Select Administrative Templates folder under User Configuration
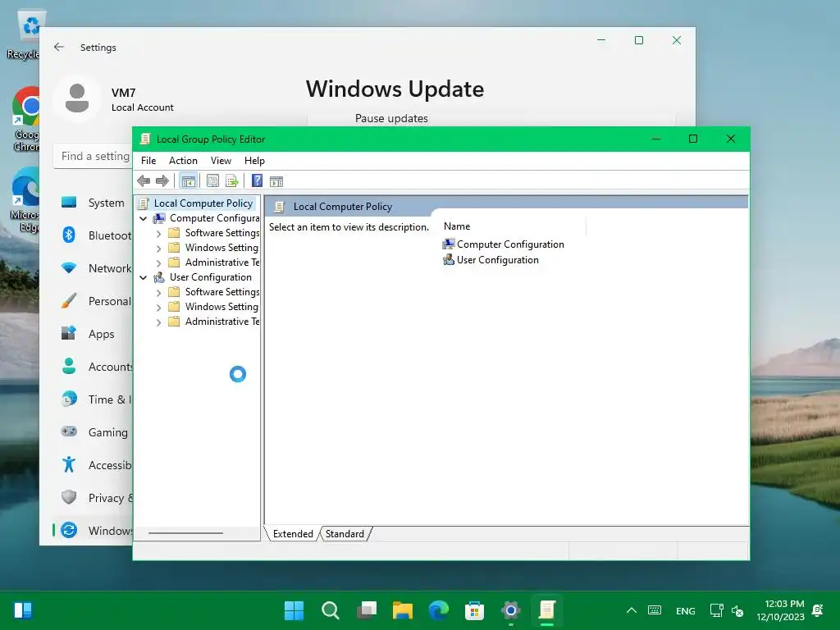 point(221,322)
